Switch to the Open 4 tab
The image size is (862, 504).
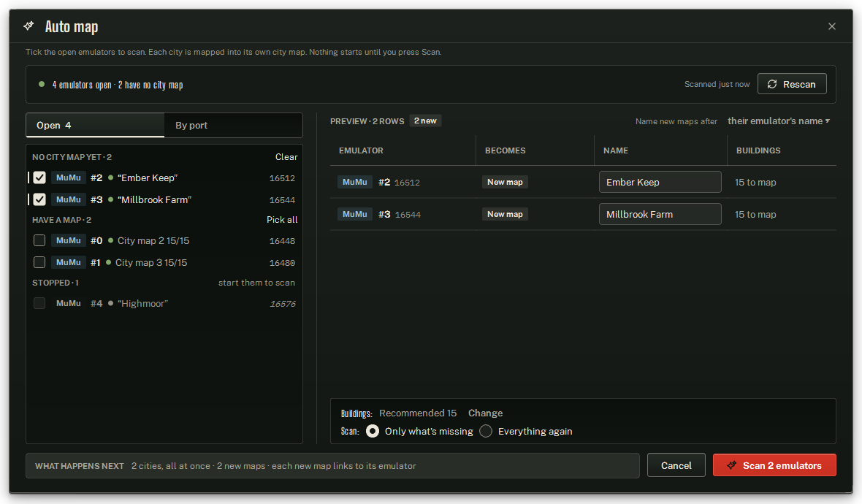(95, 126)
